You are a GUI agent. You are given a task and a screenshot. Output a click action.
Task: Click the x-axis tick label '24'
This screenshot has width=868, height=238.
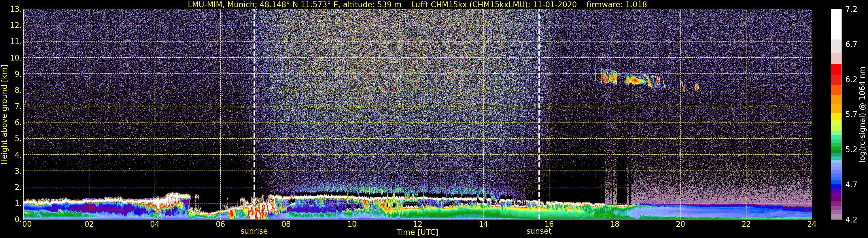point(812,224)
